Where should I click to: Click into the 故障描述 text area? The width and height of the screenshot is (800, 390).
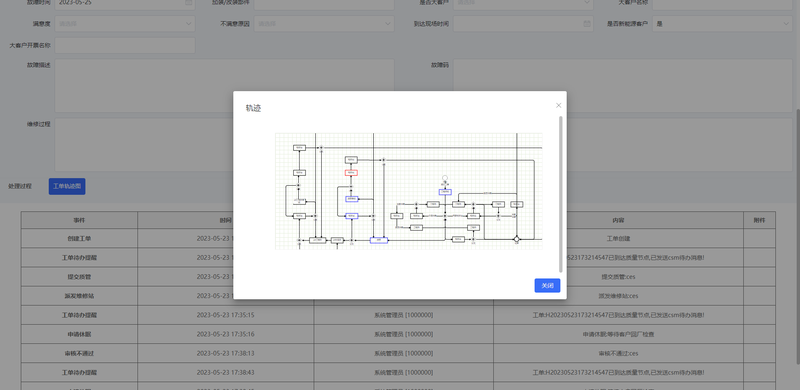click(x=224, y=85)
